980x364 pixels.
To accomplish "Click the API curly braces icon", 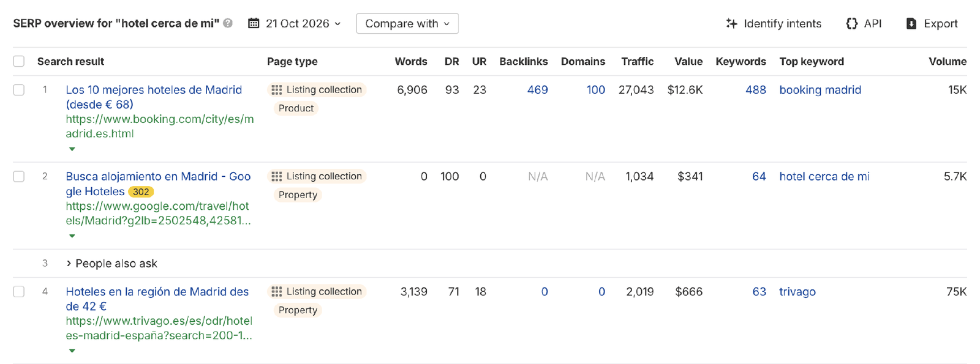I will [852, 23].
